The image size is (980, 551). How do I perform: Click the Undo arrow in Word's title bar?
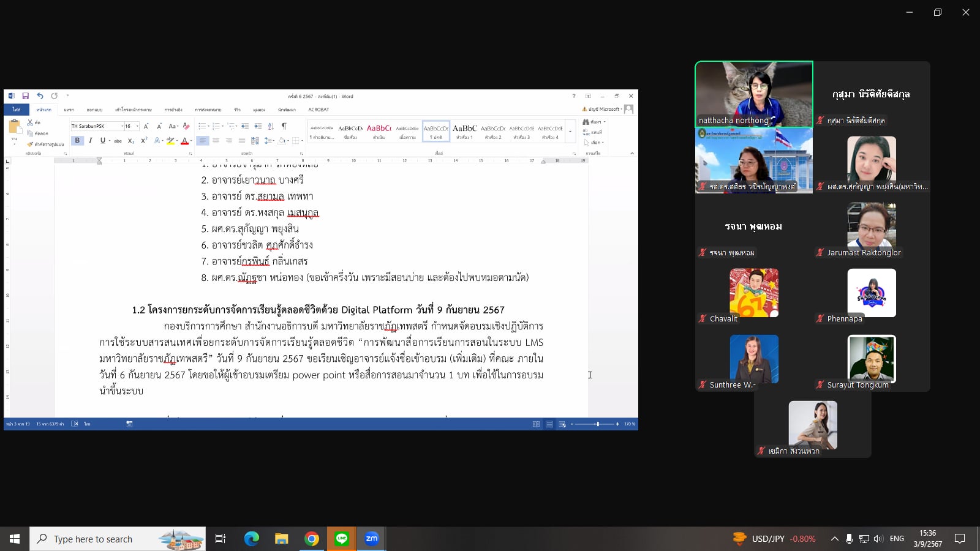point(40,96)
